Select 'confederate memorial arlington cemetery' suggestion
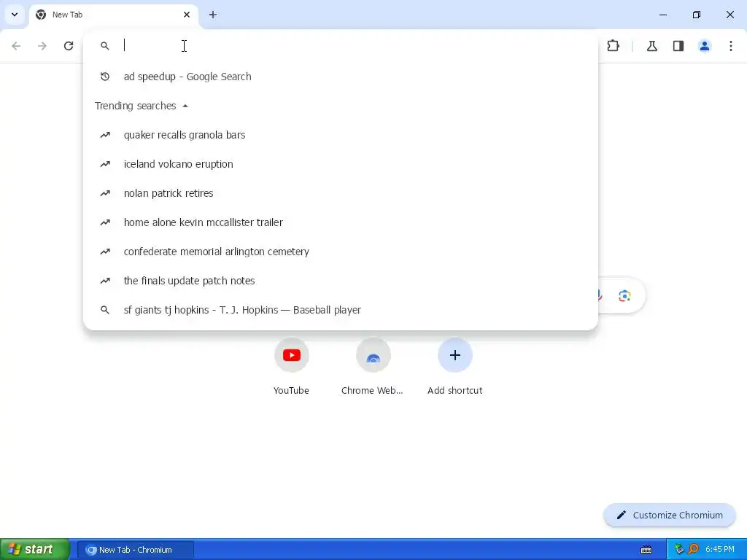 click(x=340, y=252)
